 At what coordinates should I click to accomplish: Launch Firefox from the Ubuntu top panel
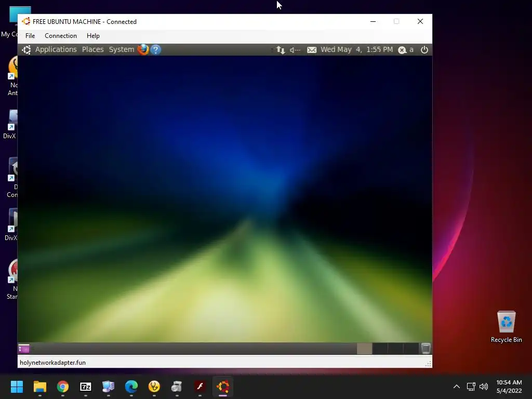[x=143, y=49]
